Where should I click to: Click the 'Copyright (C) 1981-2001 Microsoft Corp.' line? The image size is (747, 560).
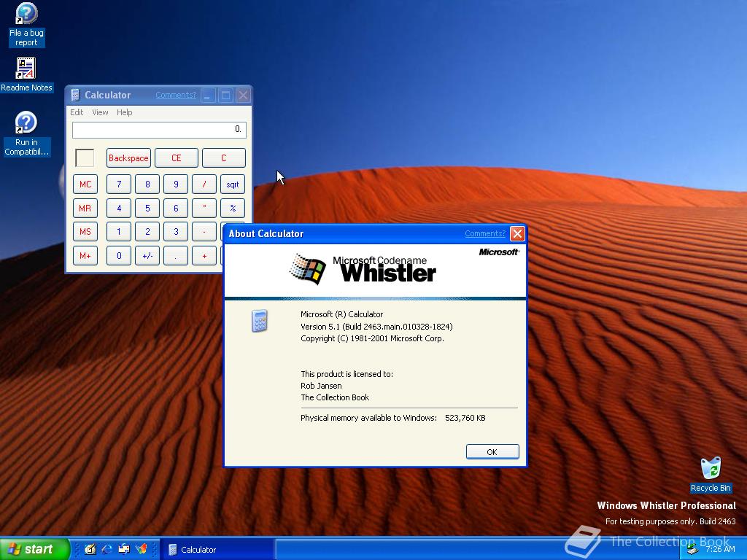372,338
